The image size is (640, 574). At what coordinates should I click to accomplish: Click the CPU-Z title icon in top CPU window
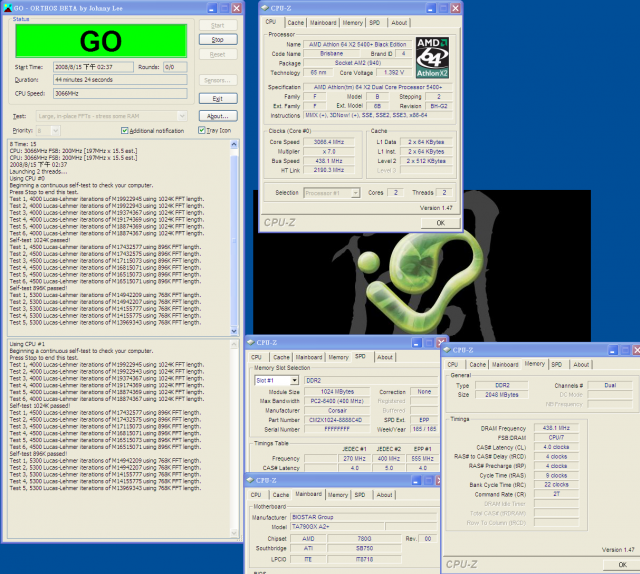pos(265,8)
